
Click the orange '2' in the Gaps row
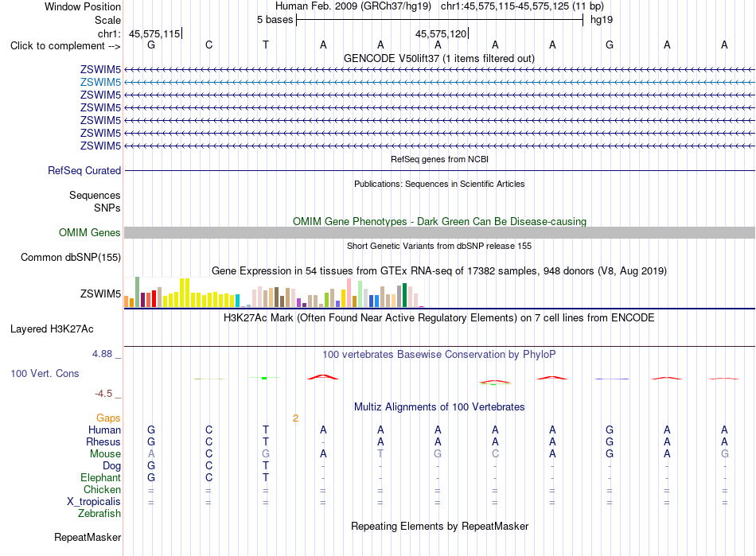coord(295,418)
